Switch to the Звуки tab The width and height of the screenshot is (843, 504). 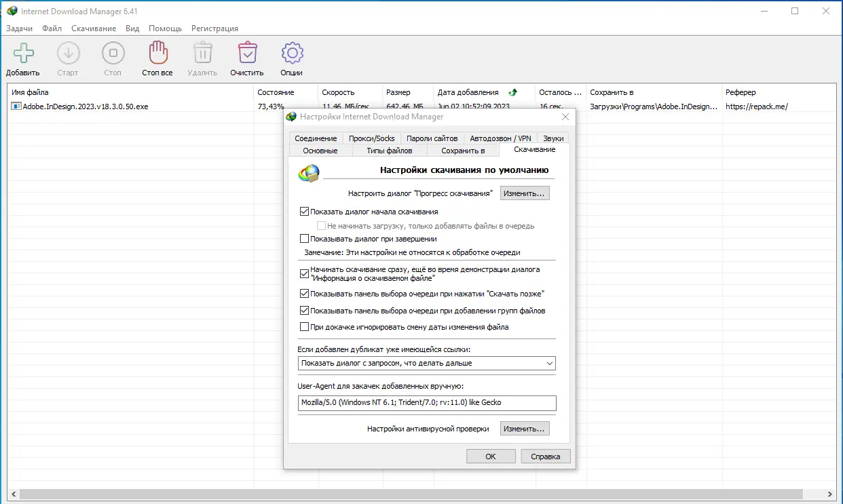pos(553,138)
